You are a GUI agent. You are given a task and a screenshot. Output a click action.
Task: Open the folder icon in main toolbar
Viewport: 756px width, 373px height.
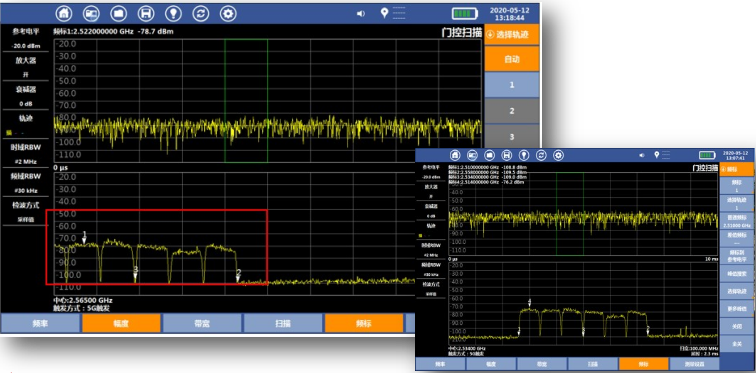point(119,13)
